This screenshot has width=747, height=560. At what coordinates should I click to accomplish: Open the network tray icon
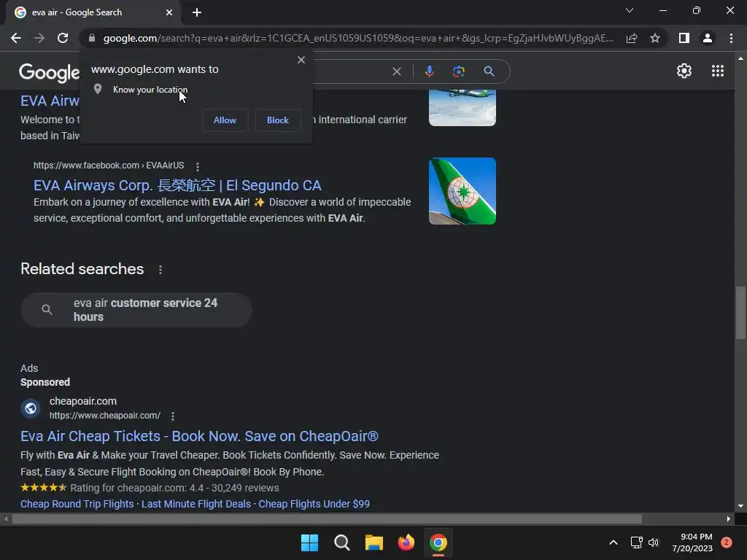tap(636, 542)
